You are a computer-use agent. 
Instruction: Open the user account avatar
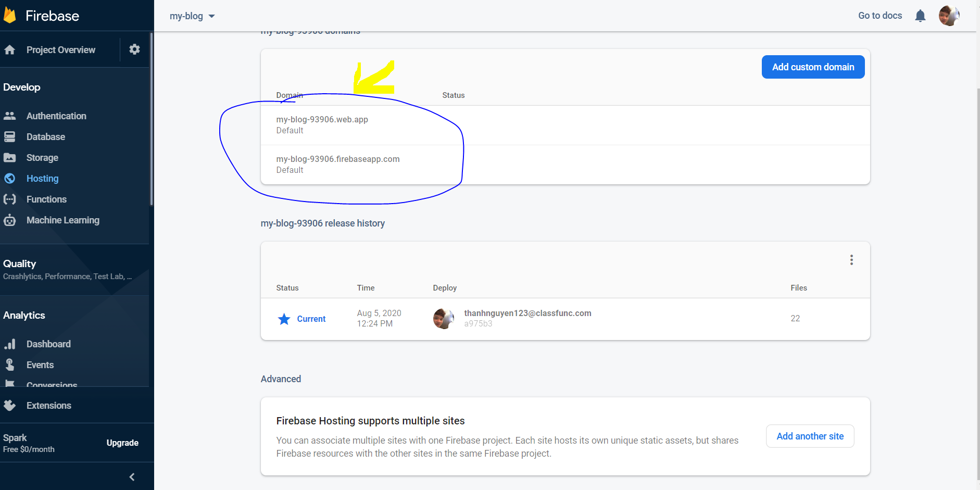(x=948, y=16)
